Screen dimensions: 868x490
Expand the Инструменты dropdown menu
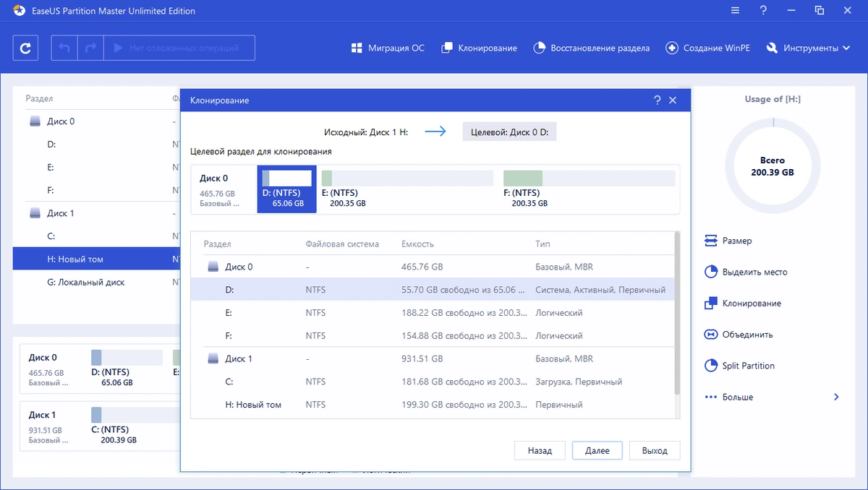808,48
